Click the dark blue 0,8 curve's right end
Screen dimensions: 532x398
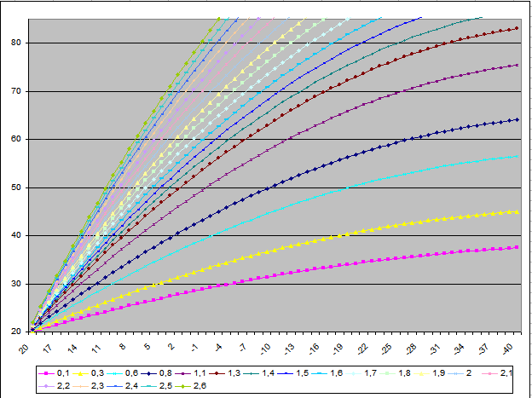point(518,119)
